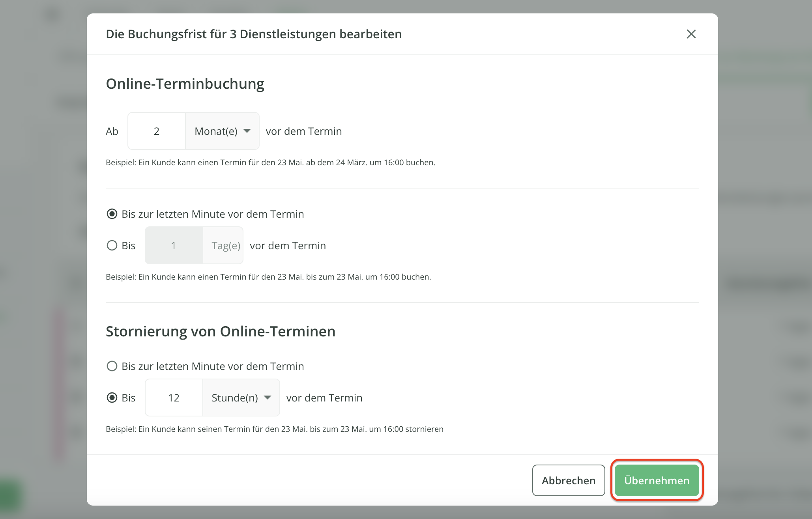
Task: Click the dialog title about 3 Dienstleistungen
Action: pos(254,34)
